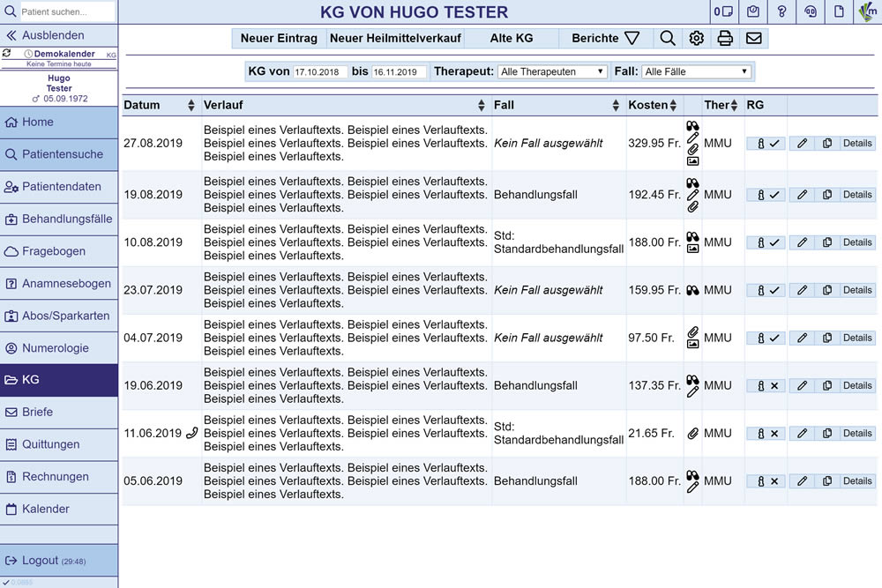
Task: Click the Neuer Eintrag button
Action: pyautogui.click(x=279, y=38)
